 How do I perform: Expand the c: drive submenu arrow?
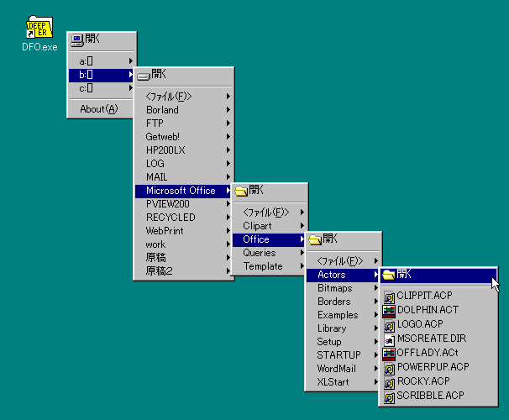click(x=130, y=87)
